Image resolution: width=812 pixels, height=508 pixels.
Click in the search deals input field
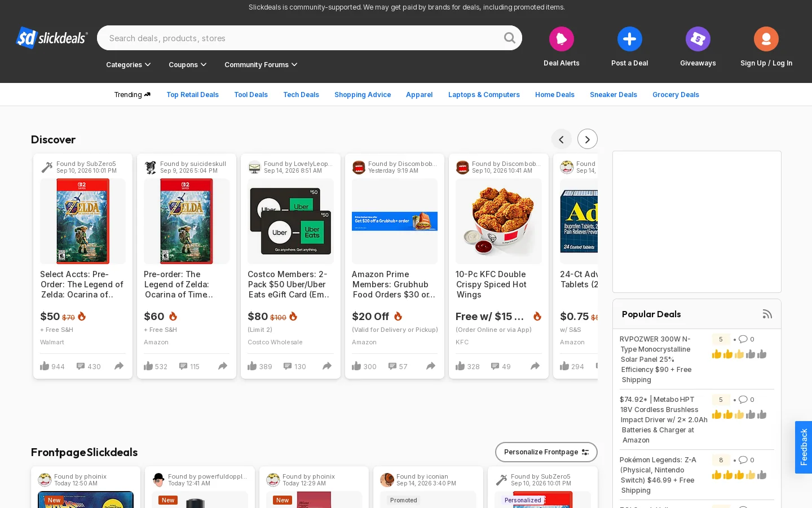303,38
